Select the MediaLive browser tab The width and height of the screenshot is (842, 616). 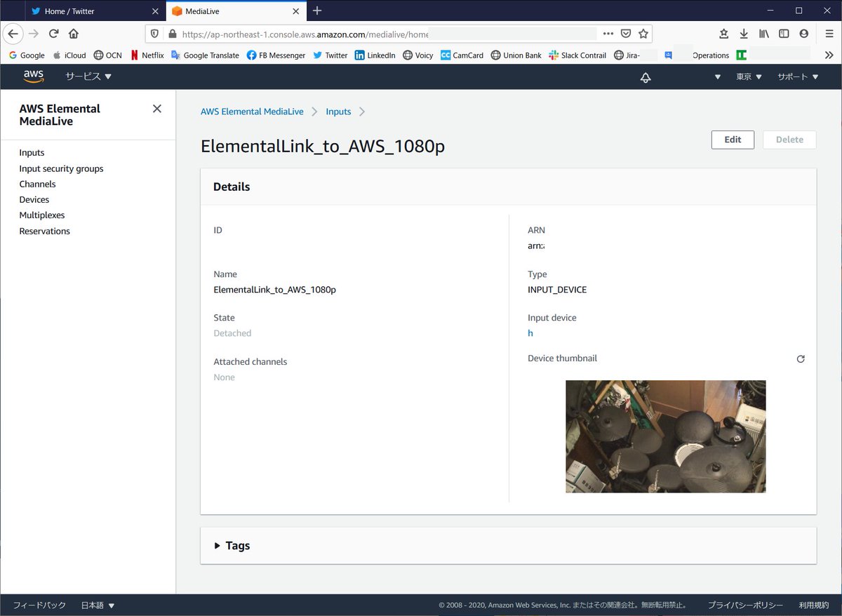click(x=236, y=11)
